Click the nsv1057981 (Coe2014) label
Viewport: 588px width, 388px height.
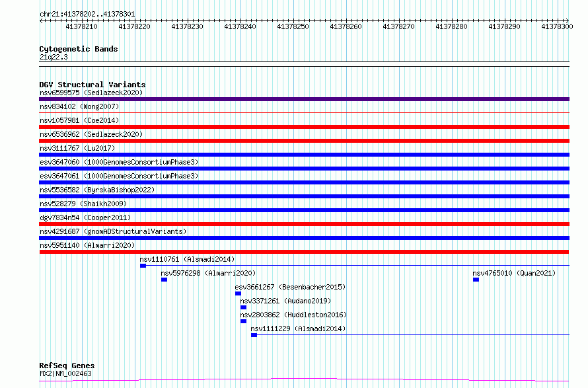tap(79, 120)
